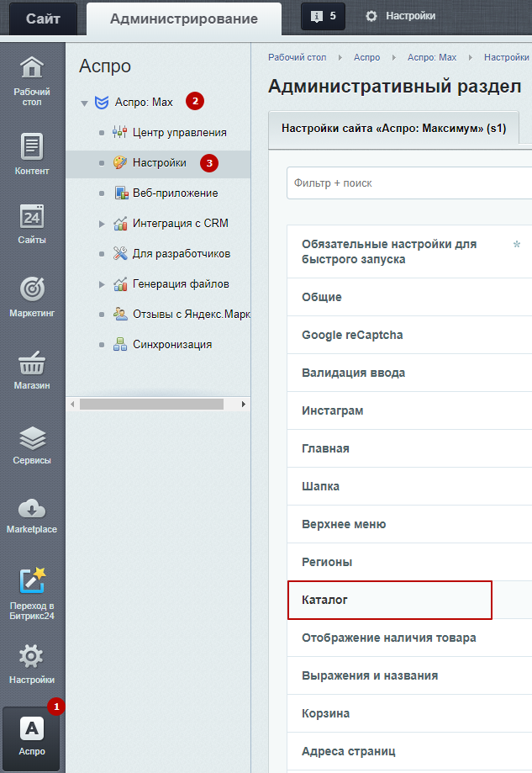The width and height of the screenshot is (532, 773).
Task: Click the Настройки palette icon in tree
Action: (x=120, y=162)
